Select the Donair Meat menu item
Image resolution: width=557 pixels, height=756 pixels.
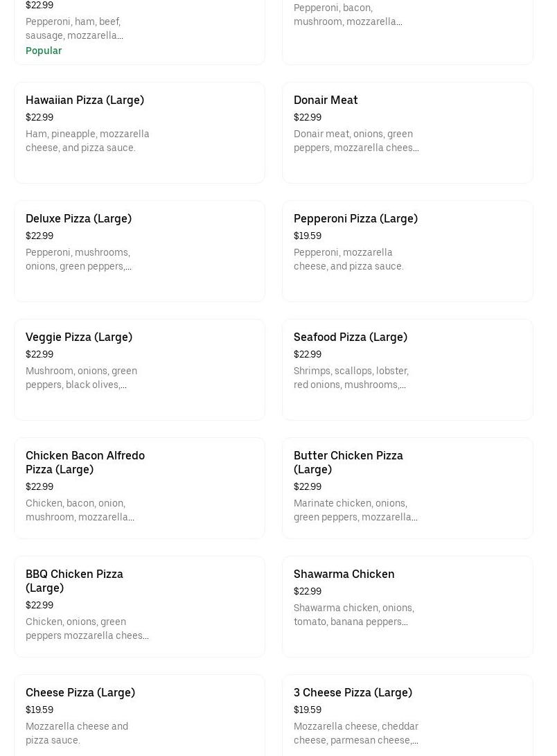pos(326,100)
